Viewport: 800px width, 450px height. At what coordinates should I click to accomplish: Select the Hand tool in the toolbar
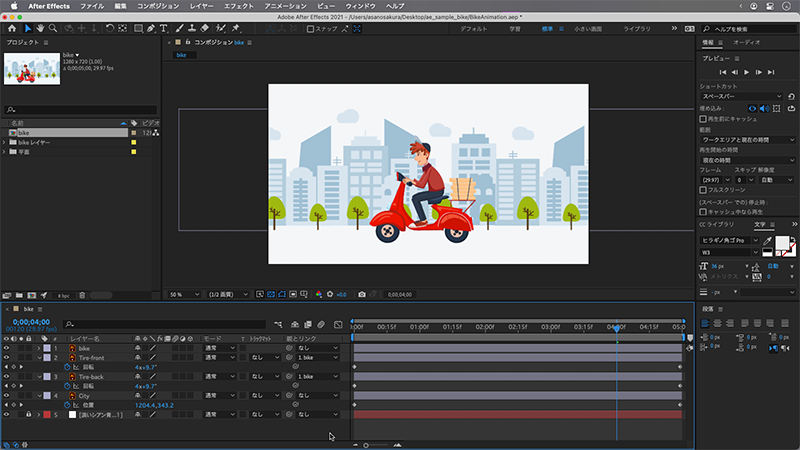(x=41, y=29)
